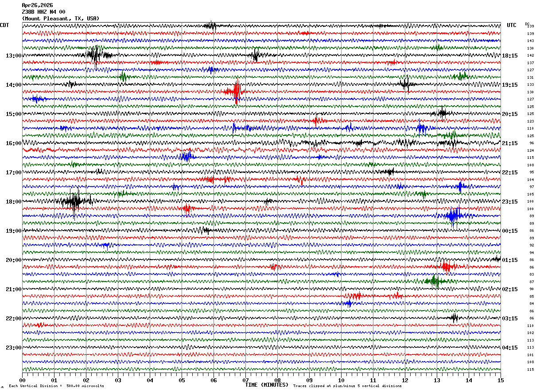Image resolution: width=536 pixels, height=392 pixels.
Task: Click the 15:00 CDT row label
Action: pyautogui.click(x=13, y=114)
